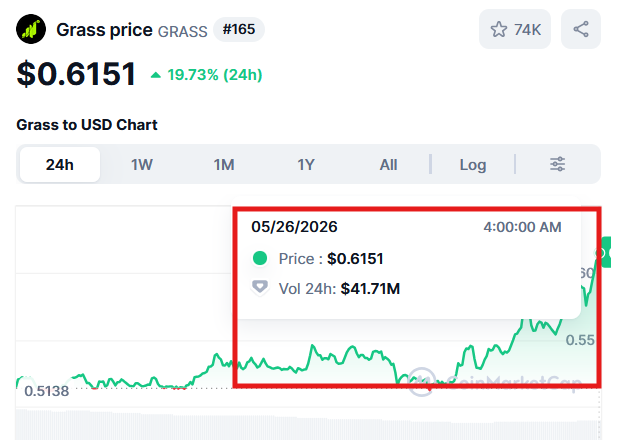Click the tooltip Price $0.6151 value
The image size is (617, 440).
click(x=355, y=259)
